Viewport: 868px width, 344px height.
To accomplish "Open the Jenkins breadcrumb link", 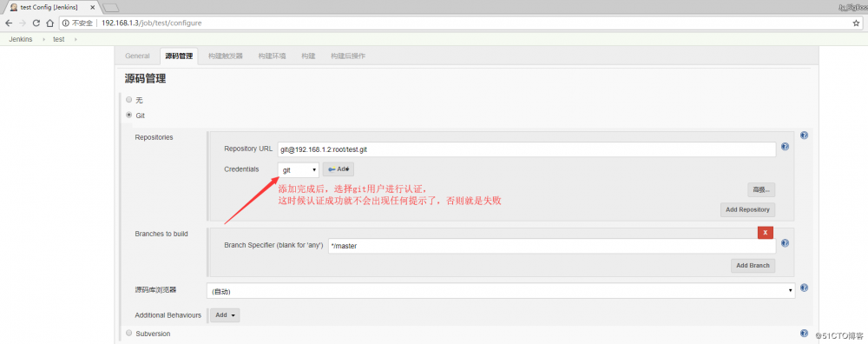I will [21, 39].
